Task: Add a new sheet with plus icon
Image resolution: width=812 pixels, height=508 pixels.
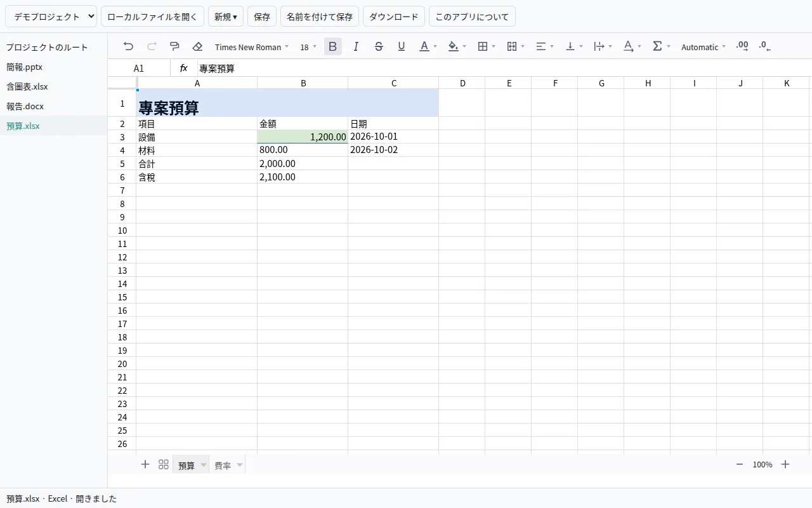Action: [145, 464]
